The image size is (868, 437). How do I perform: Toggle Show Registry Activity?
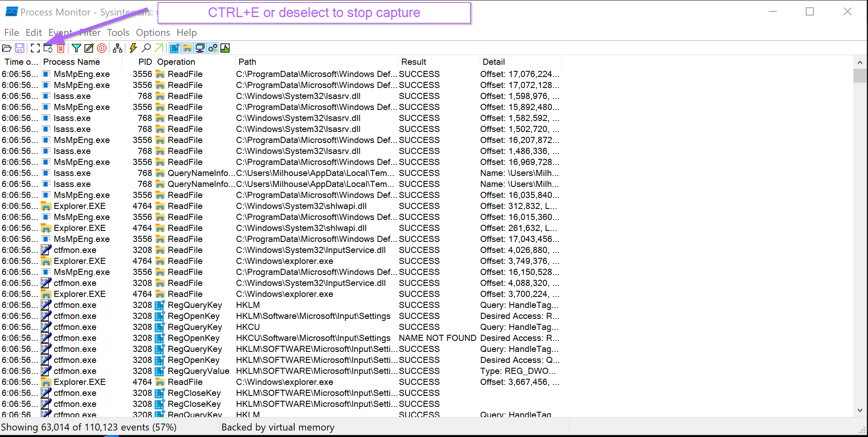pos(175,48)
